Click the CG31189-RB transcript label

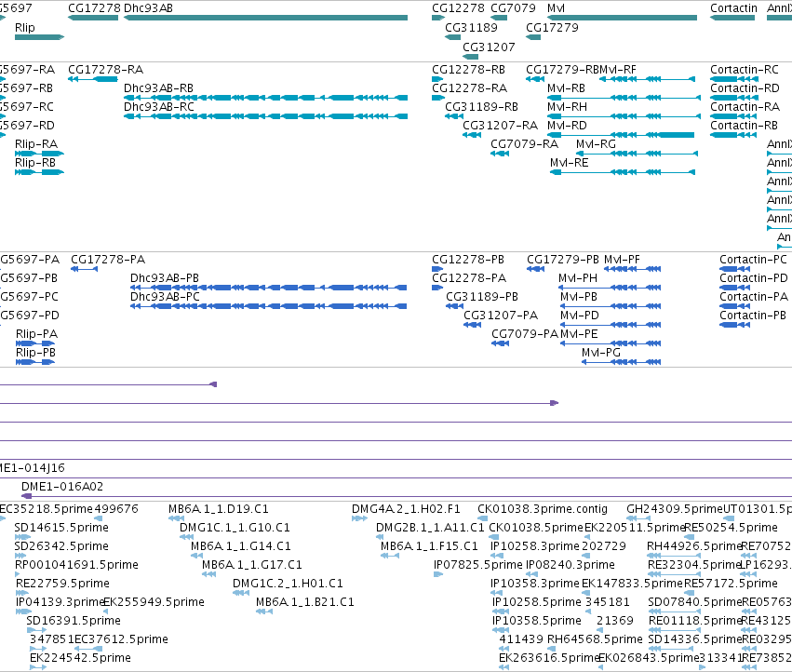[481, 107]
